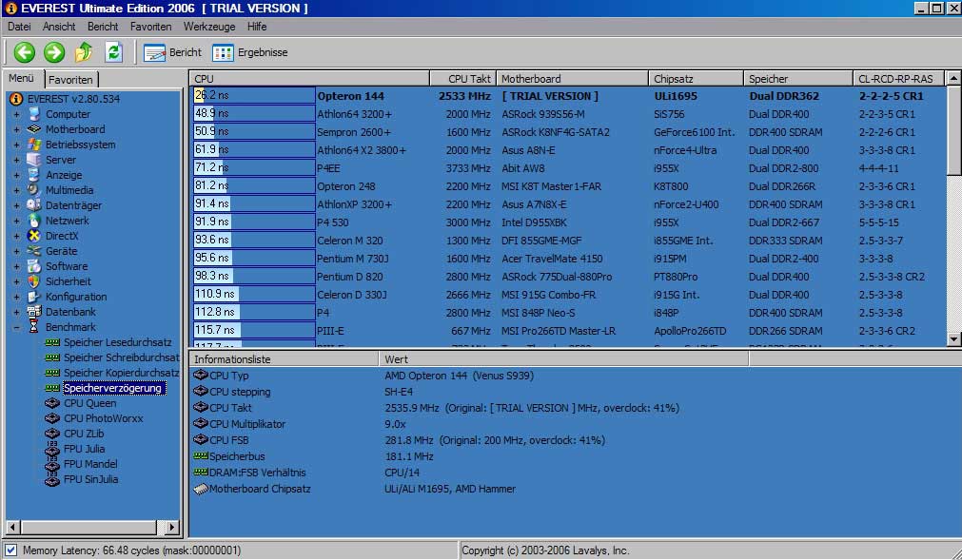Open the CPU Queen benchmark
The height and width of the screenshot is (560, 962).
89,403
